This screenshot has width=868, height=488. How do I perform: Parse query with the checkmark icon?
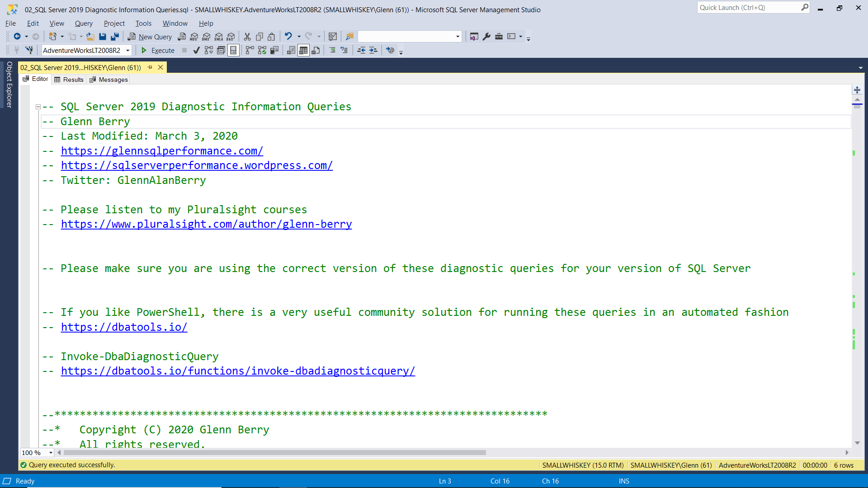pos(196,50)
